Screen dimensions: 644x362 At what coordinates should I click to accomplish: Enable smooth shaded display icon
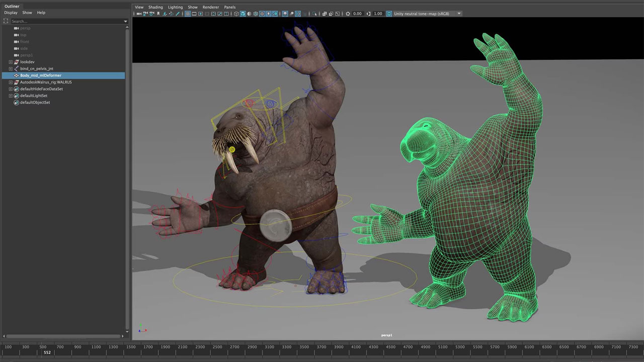(x=243, y=14)
